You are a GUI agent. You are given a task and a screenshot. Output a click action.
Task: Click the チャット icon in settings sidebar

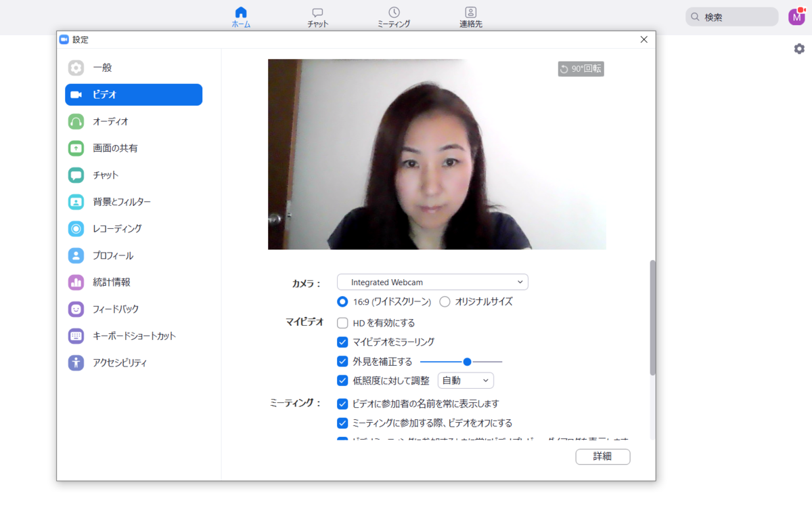(76, 175)
